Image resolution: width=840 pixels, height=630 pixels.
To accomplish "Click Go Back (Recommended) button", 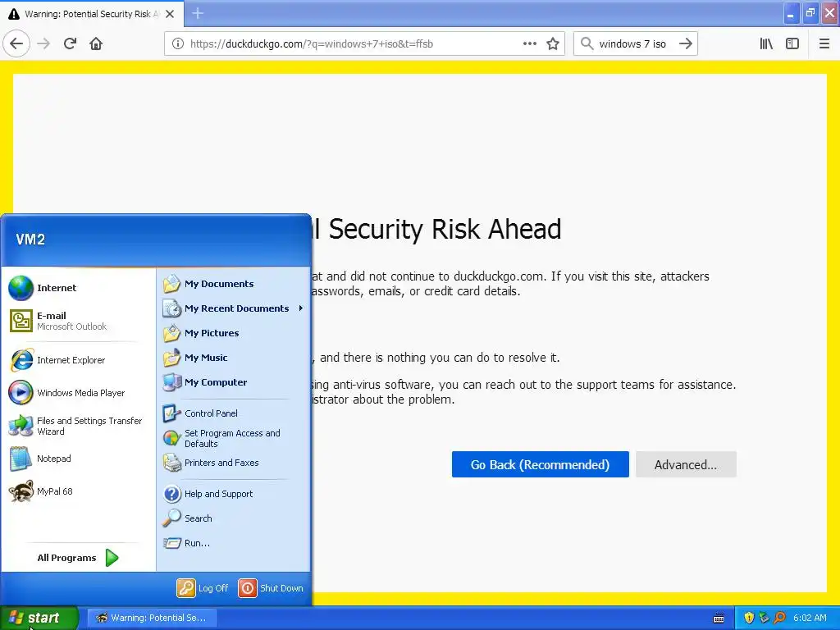I will 540,464.
